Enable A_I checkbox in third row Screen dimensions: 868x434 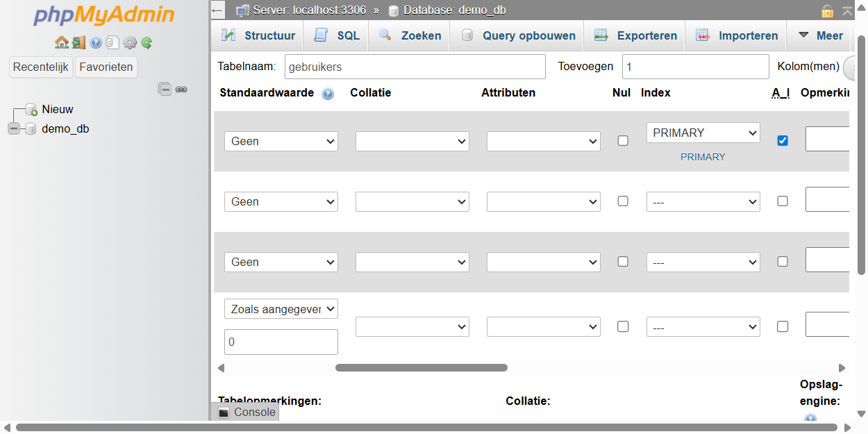tap(783, 262)
